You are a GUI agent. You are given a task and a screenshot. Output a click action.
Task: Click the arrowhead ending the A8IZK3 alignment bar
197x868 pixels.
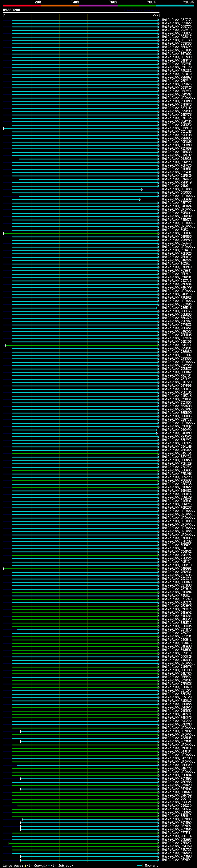(158, 20)
